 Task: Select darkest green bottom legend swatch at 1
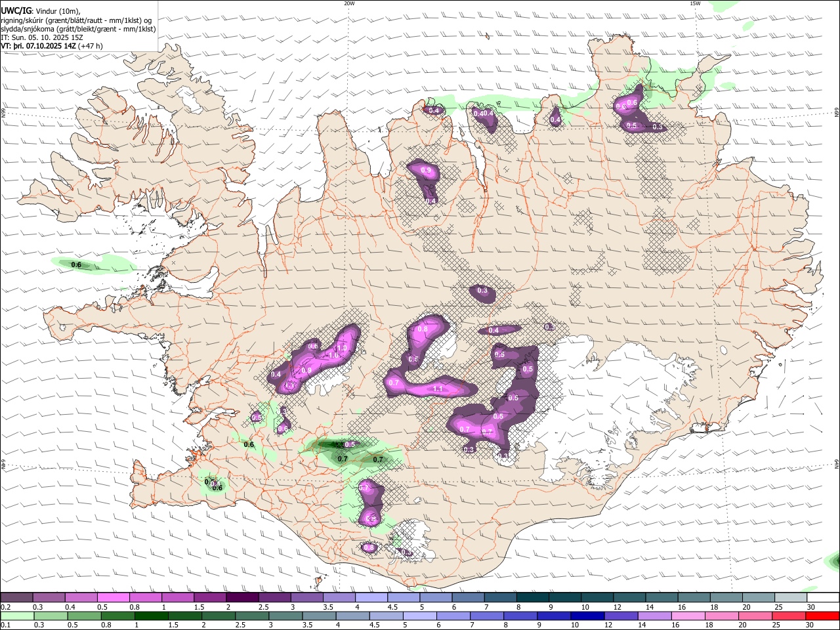click(x=152, y=616)
